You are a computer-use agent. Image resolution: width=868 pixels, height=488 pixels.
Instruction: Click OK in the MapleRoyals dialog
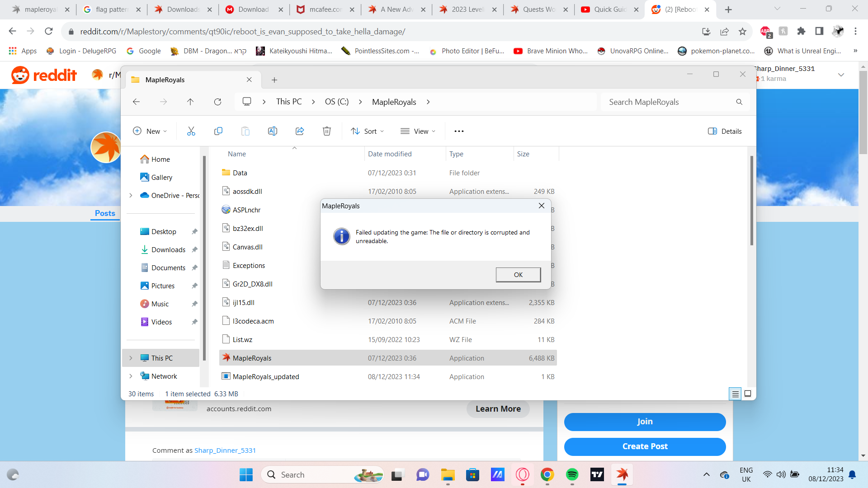coord(518,274)
